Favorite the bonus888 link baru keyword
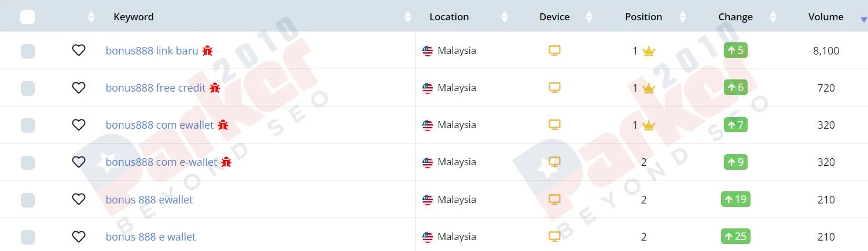 [79, 50]
